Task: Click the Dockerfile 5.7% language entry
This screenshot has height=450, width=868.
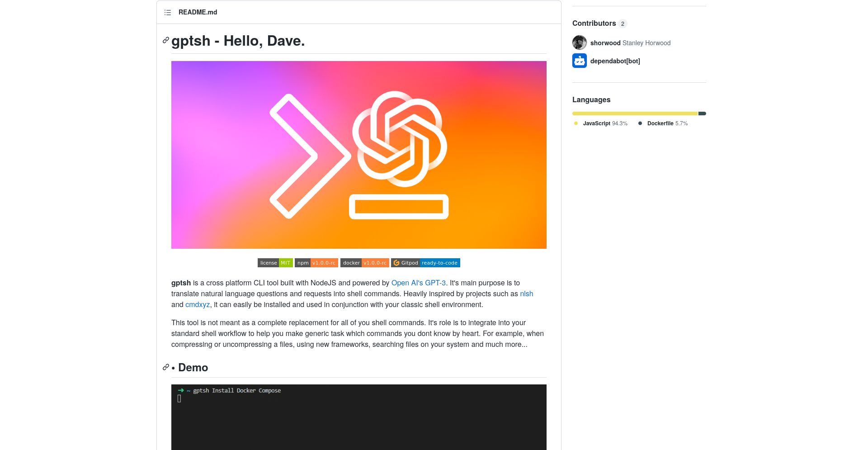Action: click(x=663, y=123)
